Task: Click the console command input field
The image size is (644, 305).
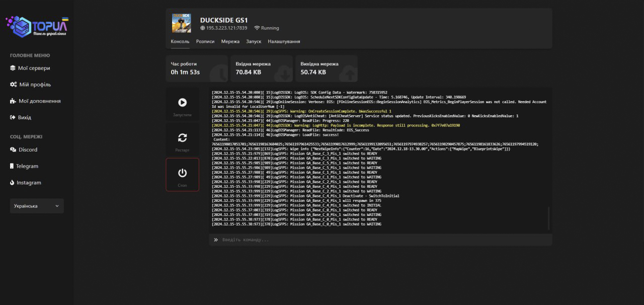Action: tap(382, 240)
